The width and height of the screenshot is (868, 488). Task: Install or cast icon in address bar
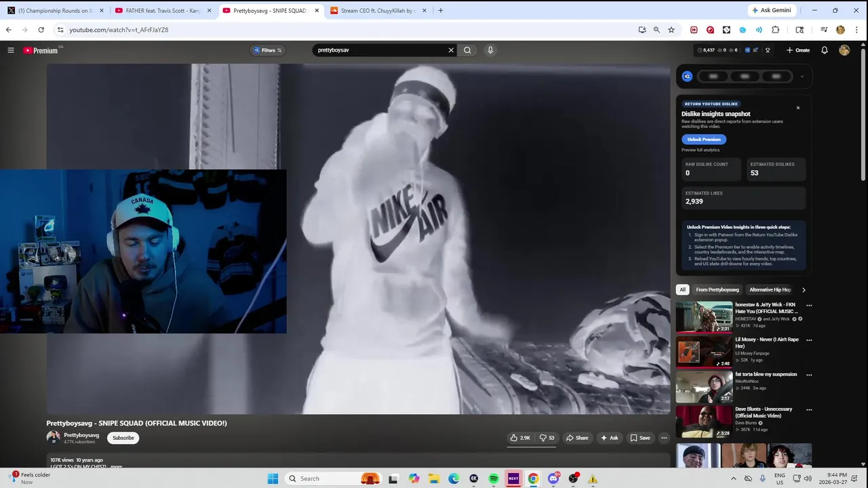click(x=642, y=30)
